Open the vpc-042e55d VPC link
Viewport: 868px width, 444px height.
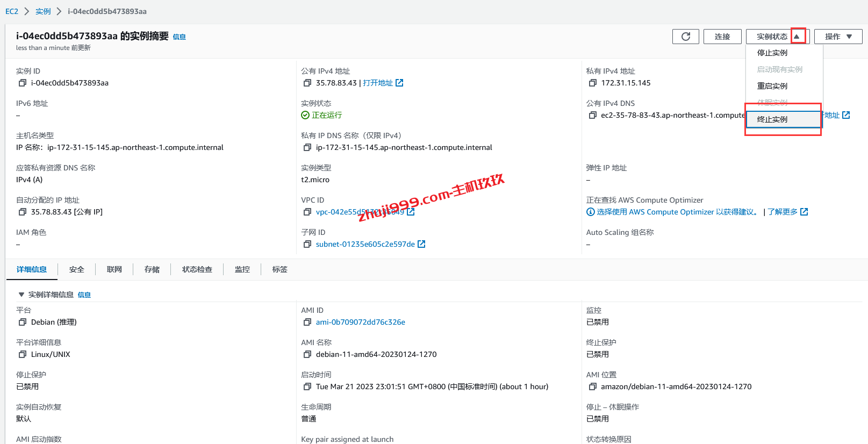[x=360, y=212]
